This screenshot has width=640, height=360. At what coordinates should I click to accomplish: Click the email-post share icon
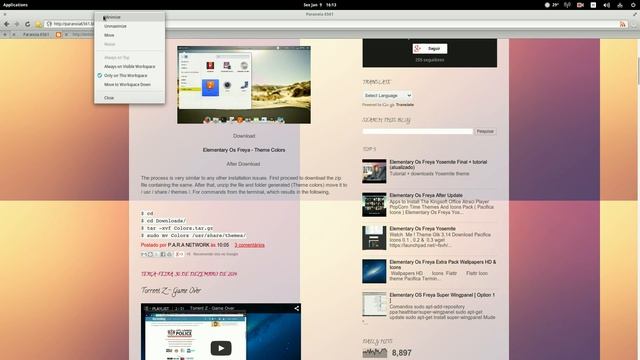(144, 254)
